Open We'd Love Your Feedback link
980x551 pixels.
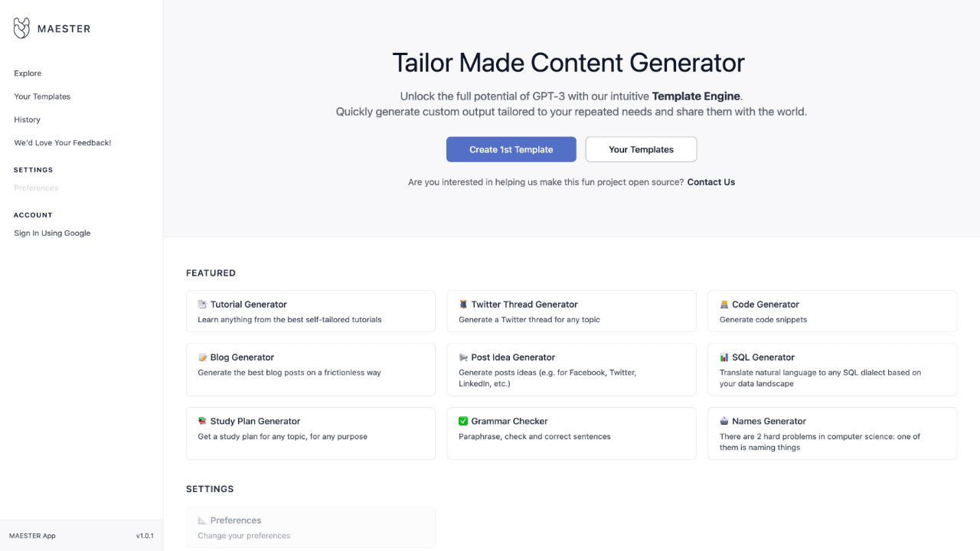click(63, 142)
